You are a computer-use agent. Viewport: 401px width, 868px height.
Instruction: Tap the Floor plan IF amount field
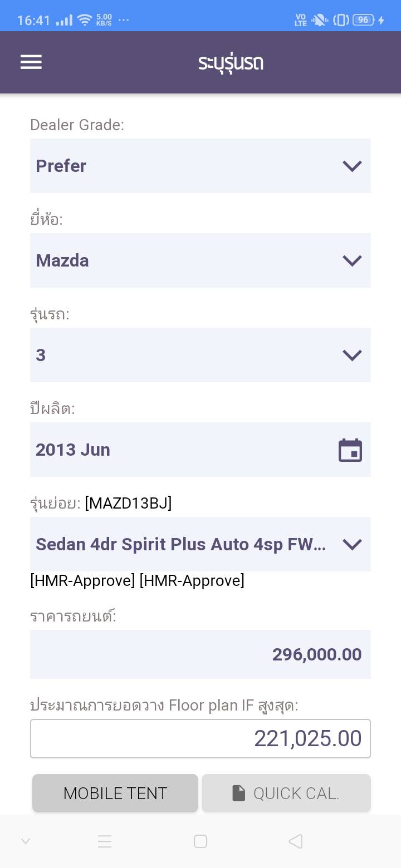tap(200, 739)
